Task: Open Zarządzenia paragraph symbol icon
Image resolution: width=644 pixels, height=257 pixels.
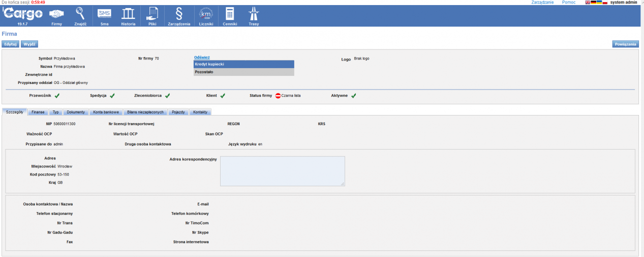Action: 179,14
